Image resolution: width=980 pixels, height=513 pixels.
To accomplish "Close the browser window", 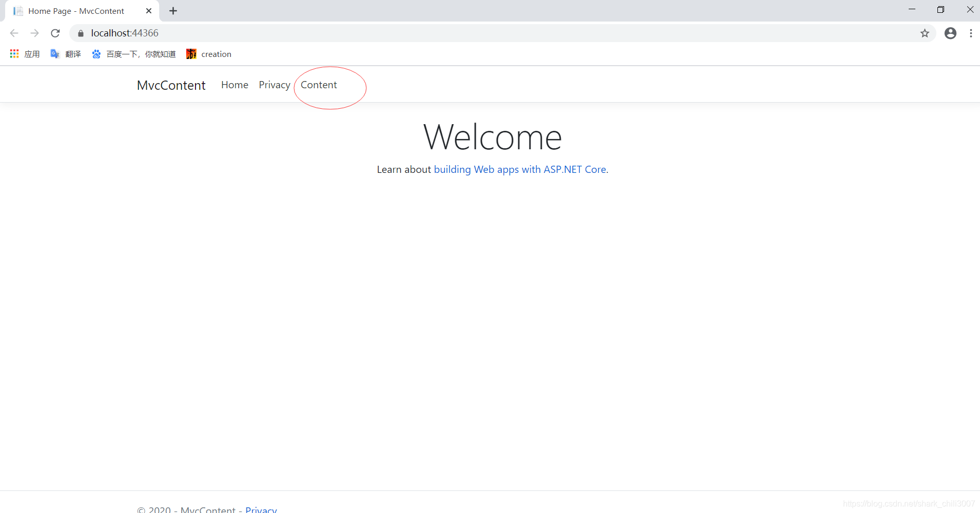I will coord(970,9).
